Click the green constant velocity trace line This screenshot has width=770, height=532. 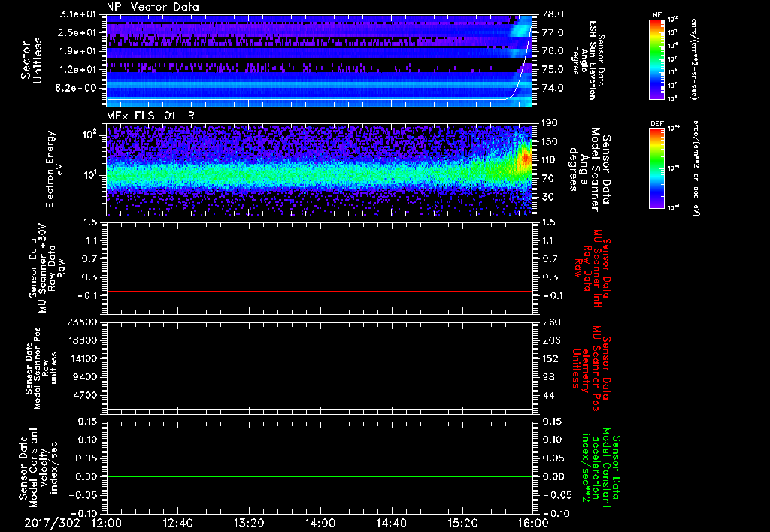(x=320, y=477)
